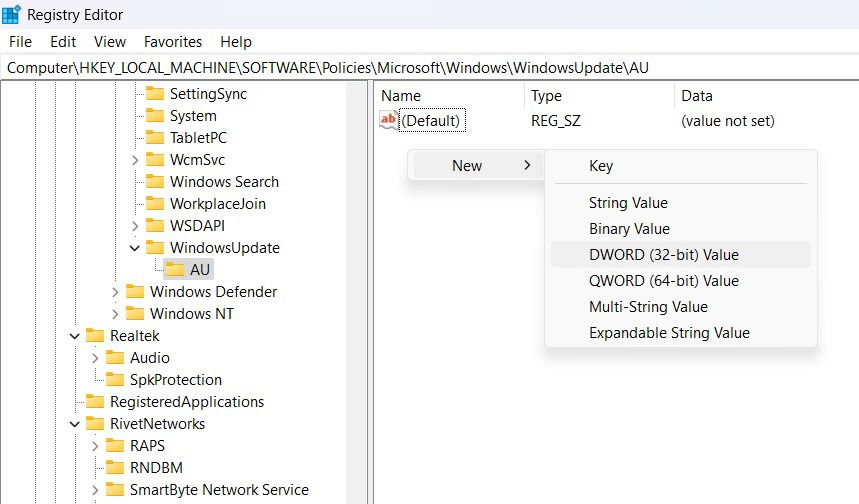Expand the Audio key under Realtek
The width and height of the screenshot is (859, 504).
click(x=95, y=358)
